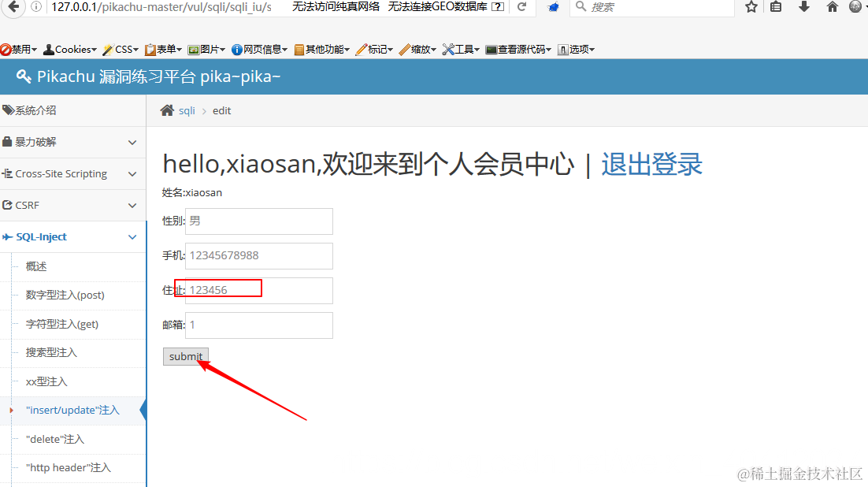Open the 禁用 developer toolbar menu
Screen dimensions: 868x487
tap(19, 50)
